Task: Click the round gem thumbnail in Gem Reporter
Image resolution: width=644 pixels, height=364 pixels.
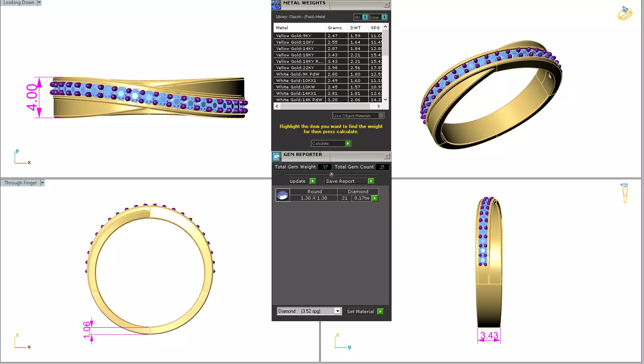Action: point(282,195)
